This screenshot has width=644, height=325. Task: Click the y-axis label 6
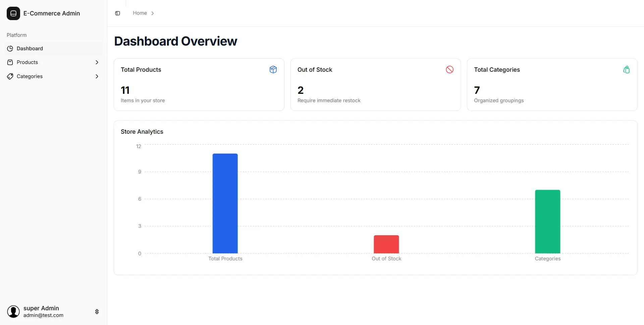click(140, 199)
